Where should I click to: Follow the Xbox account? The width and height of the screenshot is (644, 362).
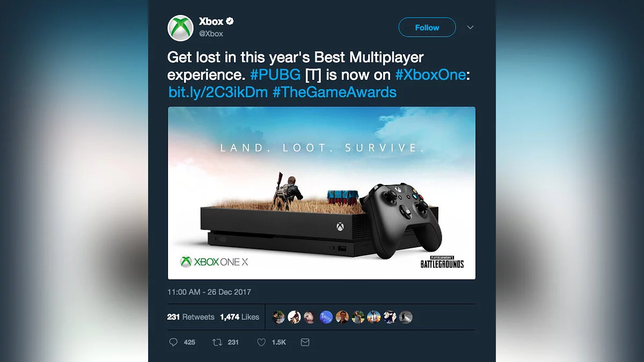[427, 27]
